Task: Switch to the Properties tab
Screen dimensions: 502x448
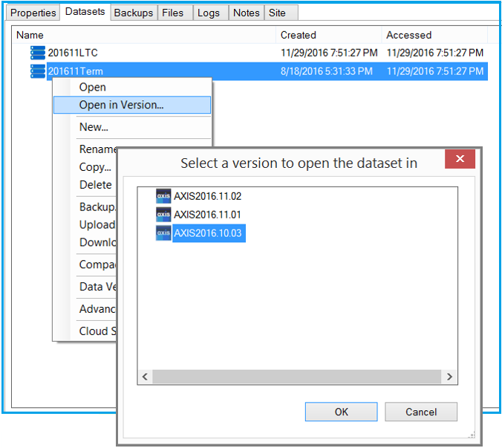Action: pos(33,13)
